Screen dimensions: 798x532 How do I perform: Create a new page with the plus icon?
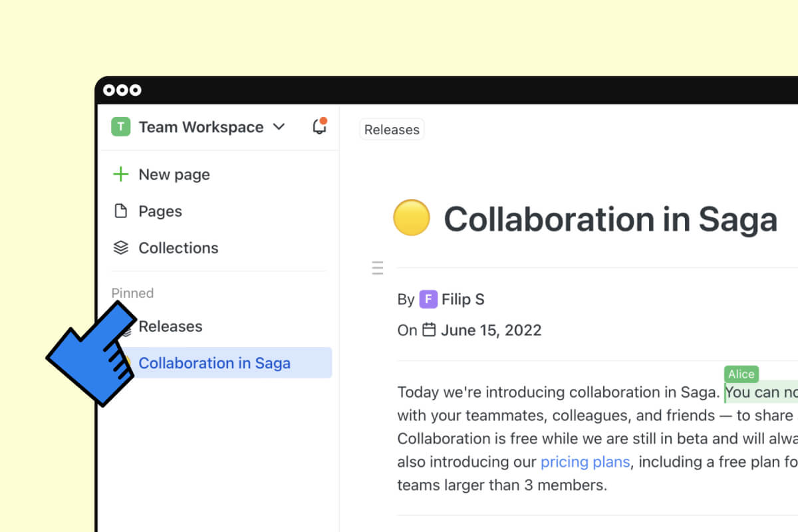(x=120, y=174)
